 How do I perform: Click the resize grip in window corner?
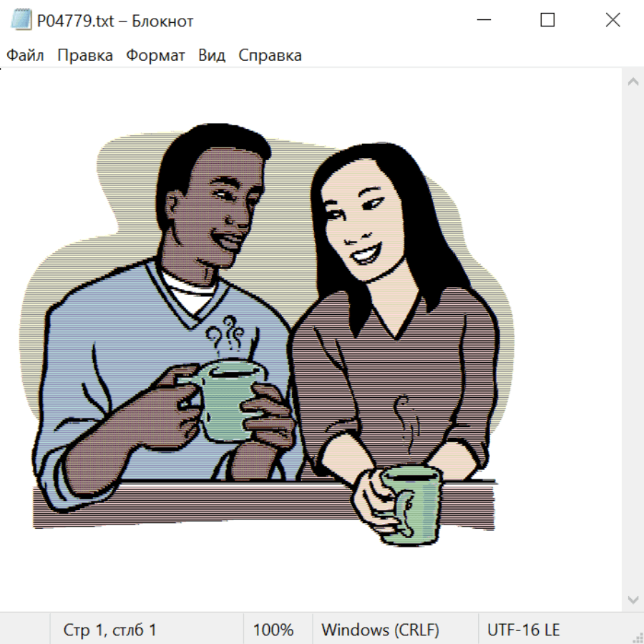[637, 637]
